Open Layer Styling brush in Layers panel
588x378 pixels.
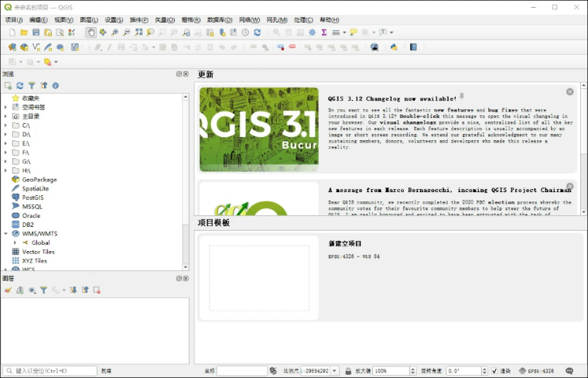pos(8,290)
